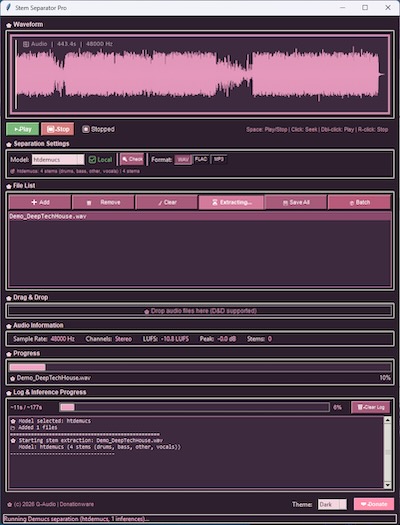Image resolution: width=400 pixels, height=525 pixels.
Task: Click the Check model button
Action: point(132,159)
